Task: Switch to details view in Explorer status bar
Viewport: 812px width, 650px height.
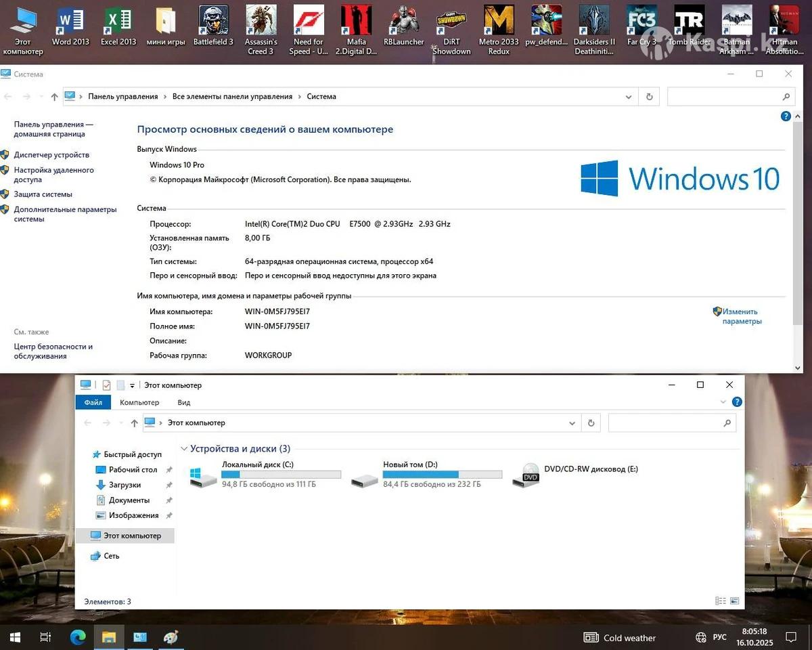Action: (x=720, y=601)
